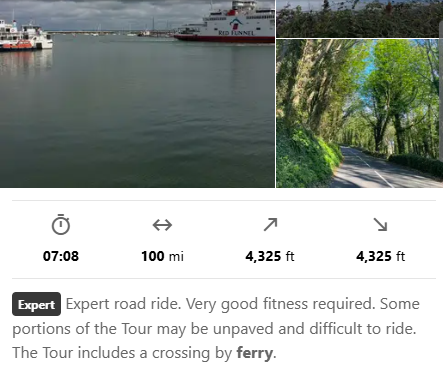Click the 4,325 ft value under the downhill arrow
443x383 pixels.
[x=380, y=256]
